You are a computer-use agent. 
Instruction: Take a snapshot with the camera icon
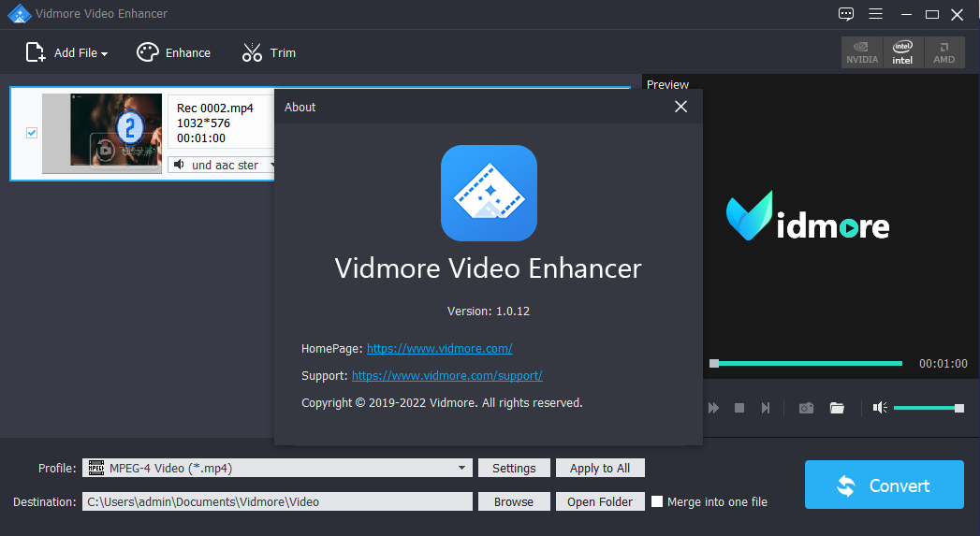[x=806, y=408]
